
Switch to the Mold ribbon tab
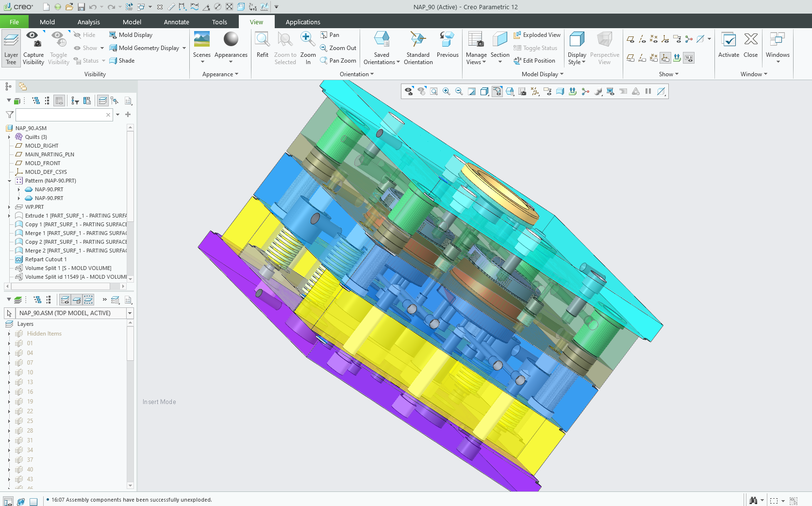47,22
